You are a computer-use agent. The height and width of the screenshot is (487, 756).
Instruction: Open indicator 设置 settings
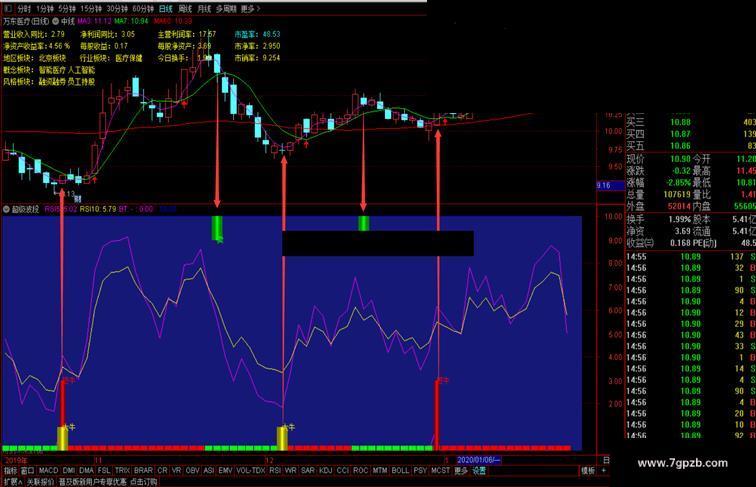tap(479, 471)
